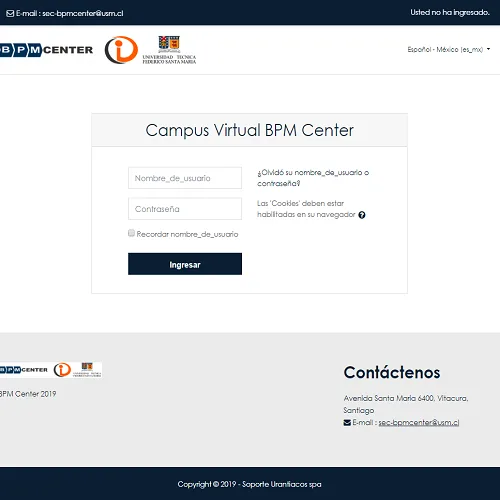Click the footer envelope icon near E-mail

pos(347,423)
